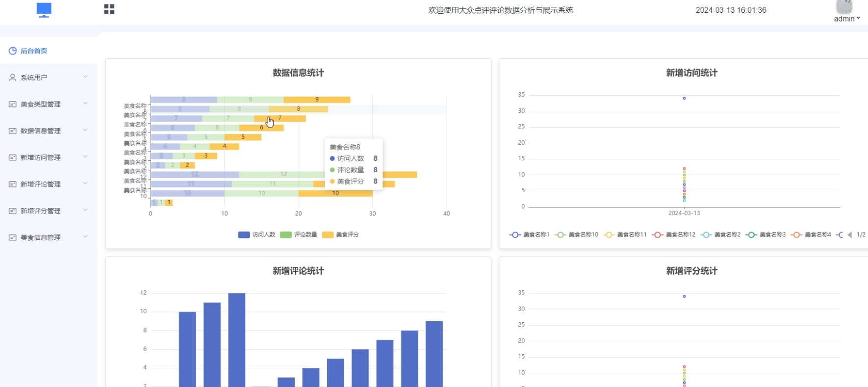Select the 新增评论管理 menu label
Screen dimensions: 868x387
(41, 184)
